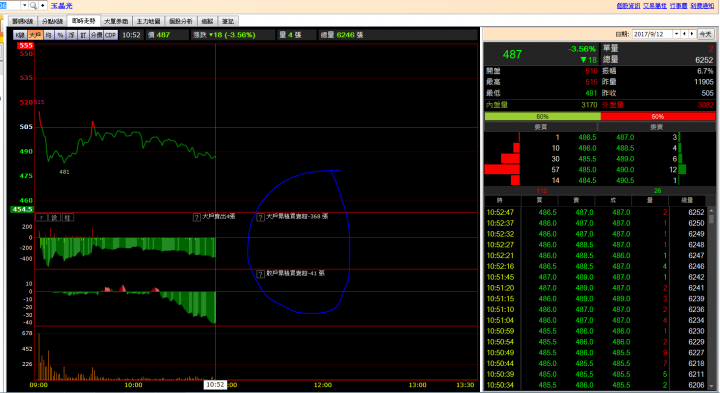This screenshot has width=720, height=393.
Task: Open the first tab left of 分點K線
Action: coord(23,21)
